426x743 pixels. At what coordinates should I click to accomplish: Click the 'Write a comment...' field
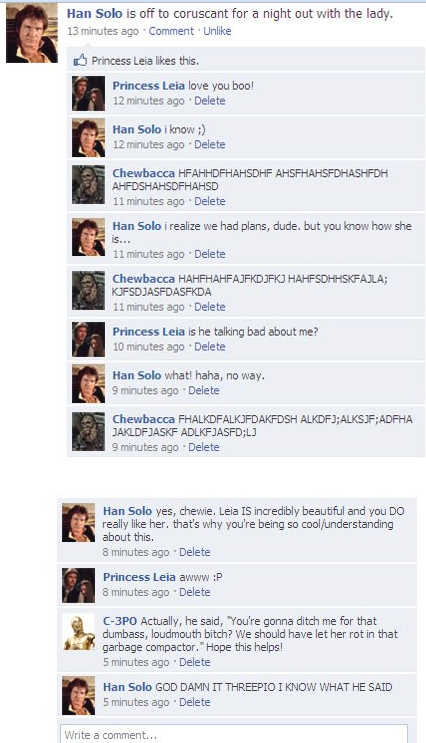point(234,734)
